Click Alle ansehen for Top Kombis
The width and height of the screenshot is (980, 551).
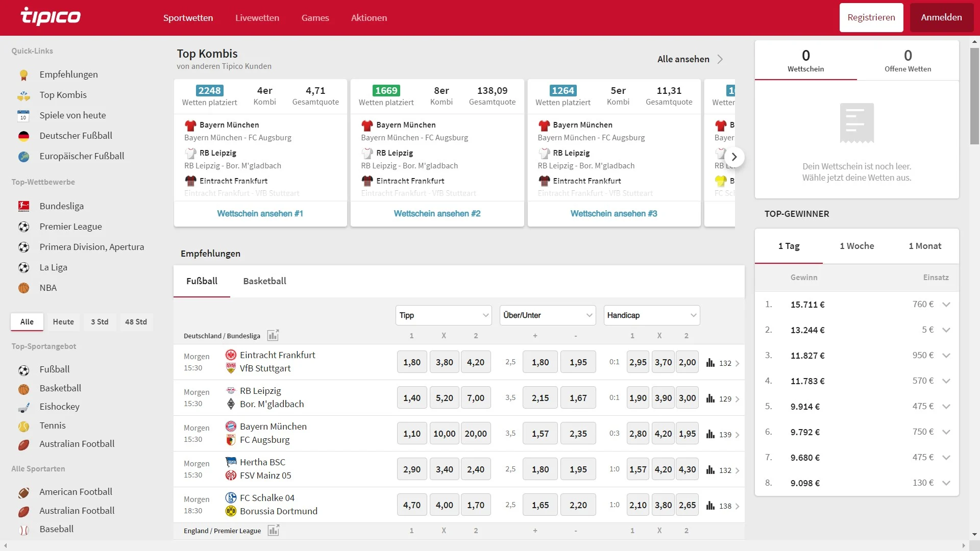[x=690, y=59]
